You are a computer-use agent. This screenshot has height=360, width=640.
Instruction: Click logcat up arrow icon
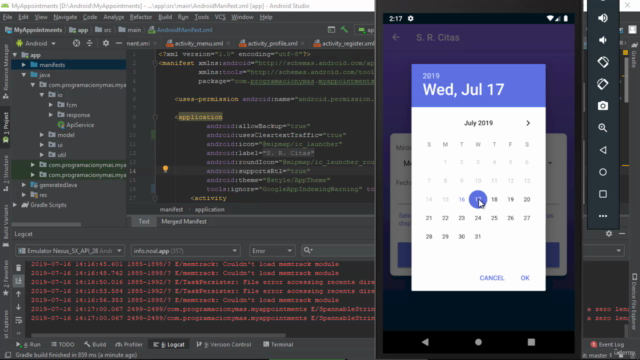pyautogui.click(x=18, y=294)
